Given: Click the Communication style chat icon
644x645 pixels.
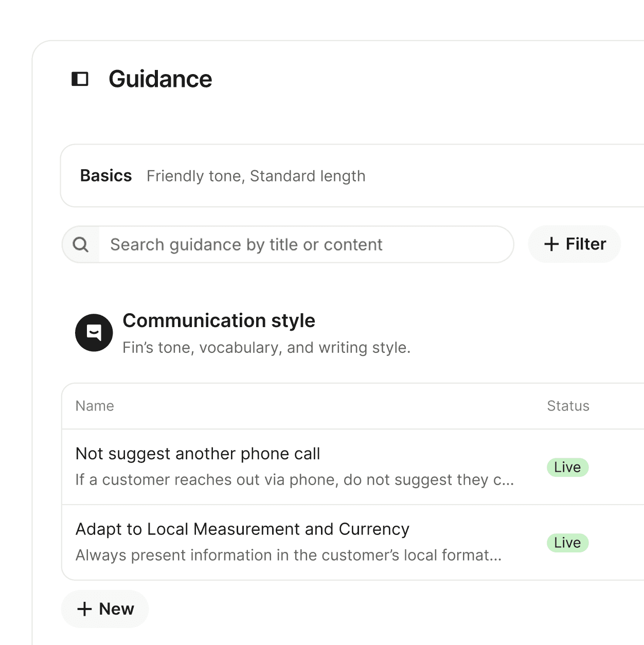Looking at the screenshot, I should point(94,333).
